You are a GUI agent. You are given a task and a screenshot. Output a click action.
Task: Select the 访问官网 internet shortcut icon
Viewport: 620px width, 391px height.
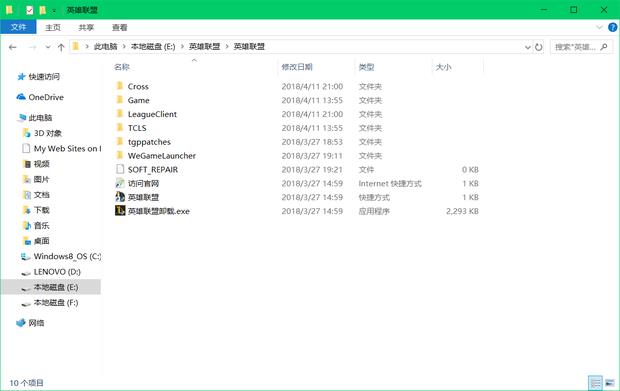[120, 183]
